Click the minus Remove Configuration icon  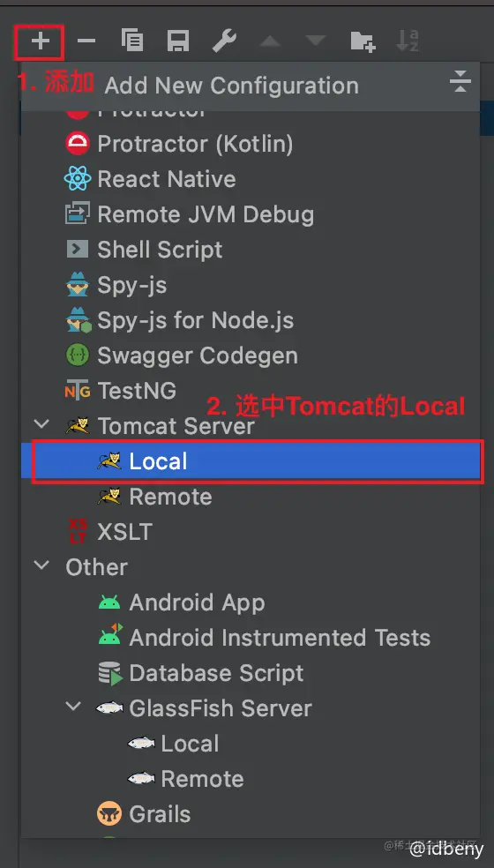tap(86, 41)
